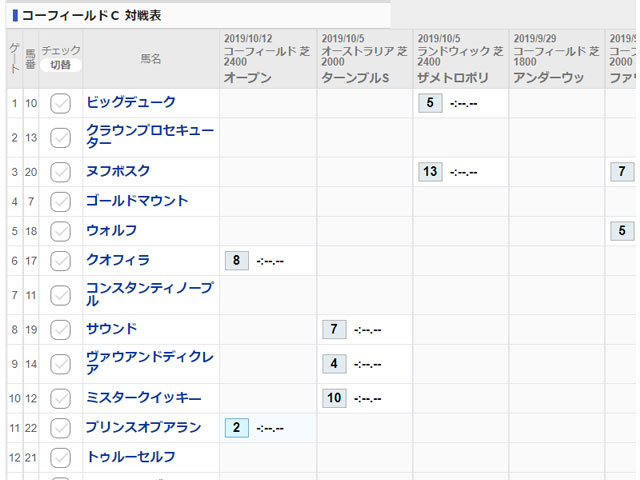
Task: Click ヴァウアンドディクレア's finish position 4 badge
Action: pos(334,363)
